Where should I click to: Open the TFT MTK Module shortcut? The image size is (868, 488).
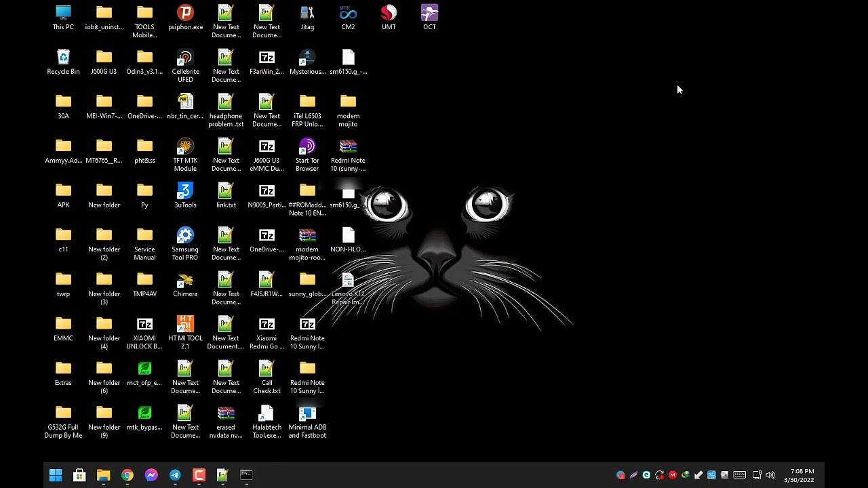(185, 155)
